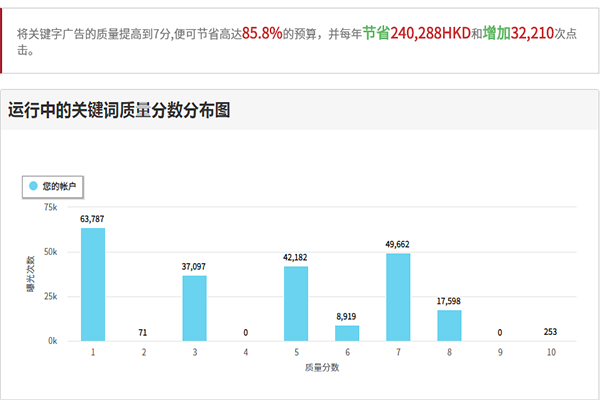Select the small bar labeled 8,919
The width and height of the screenshot is (600, 400).
pyautogui.click(x=347, y=333)
